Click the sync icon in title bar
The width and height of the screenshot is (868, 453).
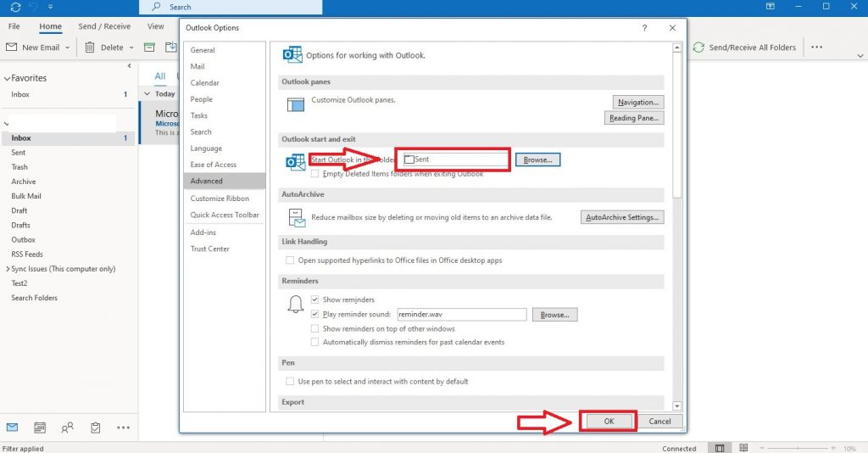(x=15, y=7)
